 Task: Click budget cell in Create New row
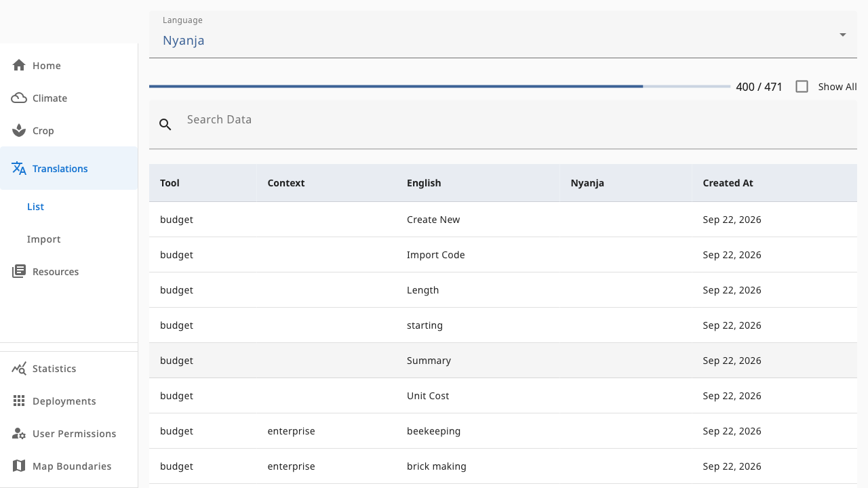(176, 220)
